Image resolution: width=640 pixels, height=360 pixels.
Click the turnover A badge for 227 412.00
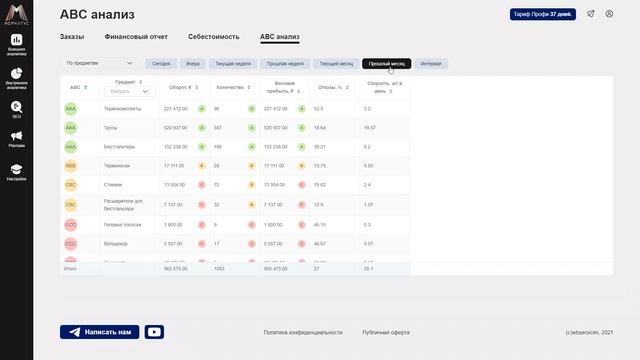click(x=202, y=109)
